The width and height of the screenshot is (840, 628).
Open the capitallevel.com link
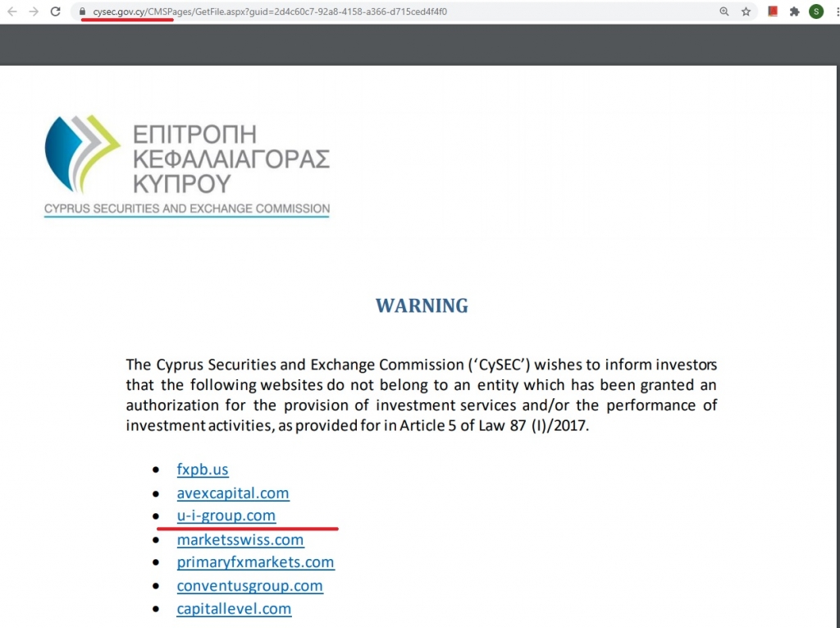234,608
